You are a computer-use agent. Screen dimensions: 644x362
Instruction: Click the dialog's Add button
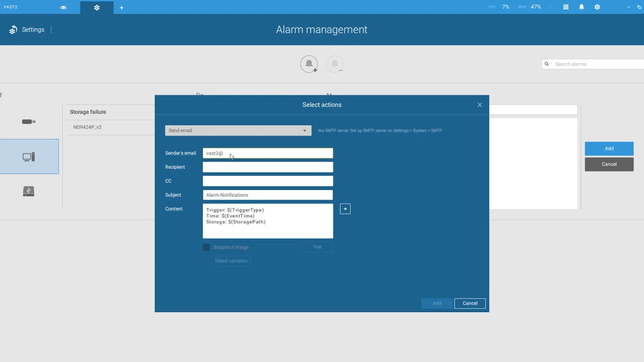pos(437,303)
